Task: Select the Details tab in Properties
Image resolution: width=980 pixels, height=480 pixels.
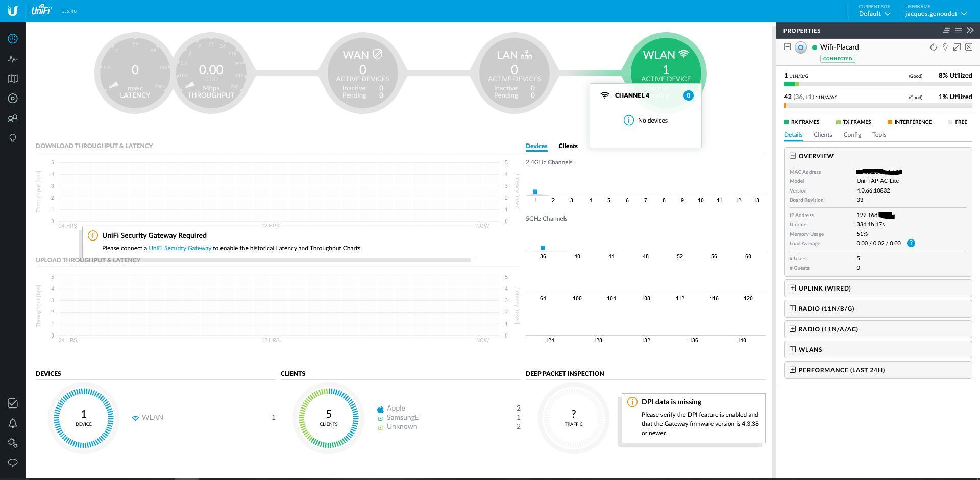Action: pyautogui.click(x=793, y=135)
